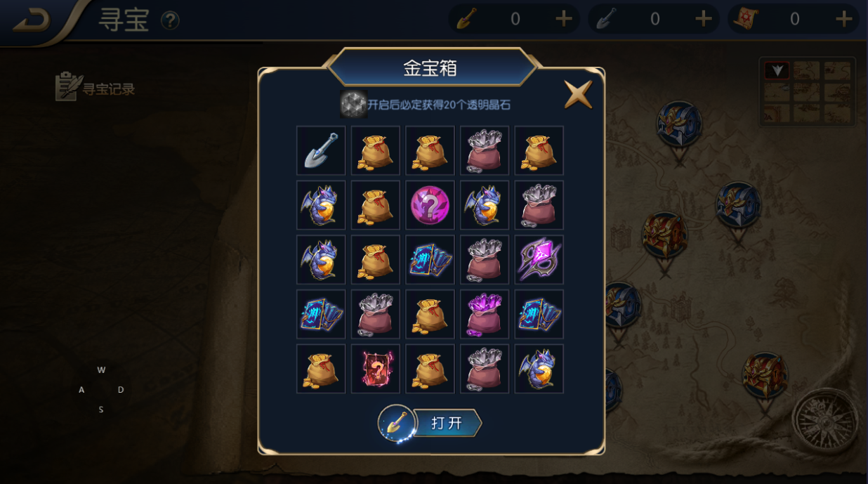Go back using the return arrow
The image size is (868, 484).
pyautogui.click(x=31, y=20)
